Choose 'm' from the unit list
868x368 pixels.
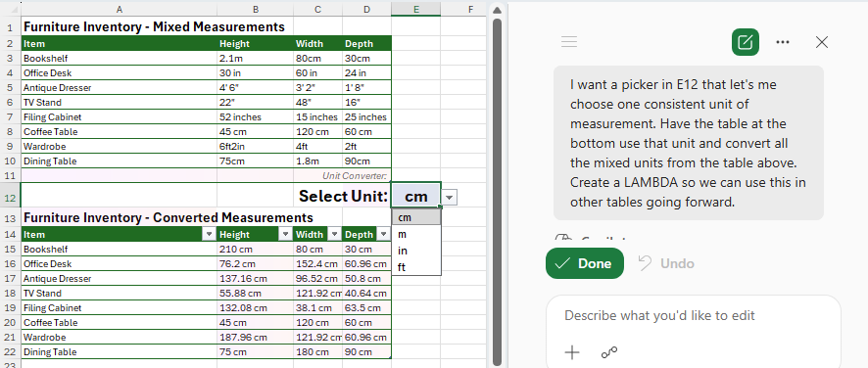pos(416,234)
